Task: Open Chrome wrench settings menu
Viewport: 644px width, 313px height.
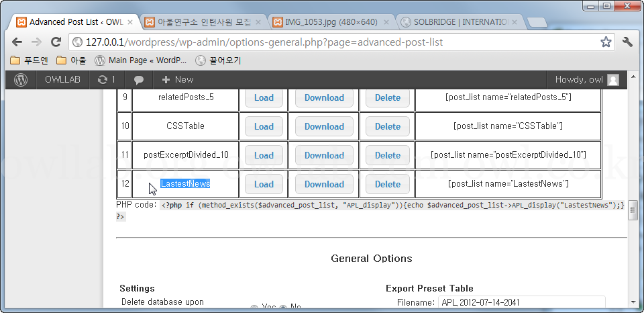Action: (x=628, y=42)
